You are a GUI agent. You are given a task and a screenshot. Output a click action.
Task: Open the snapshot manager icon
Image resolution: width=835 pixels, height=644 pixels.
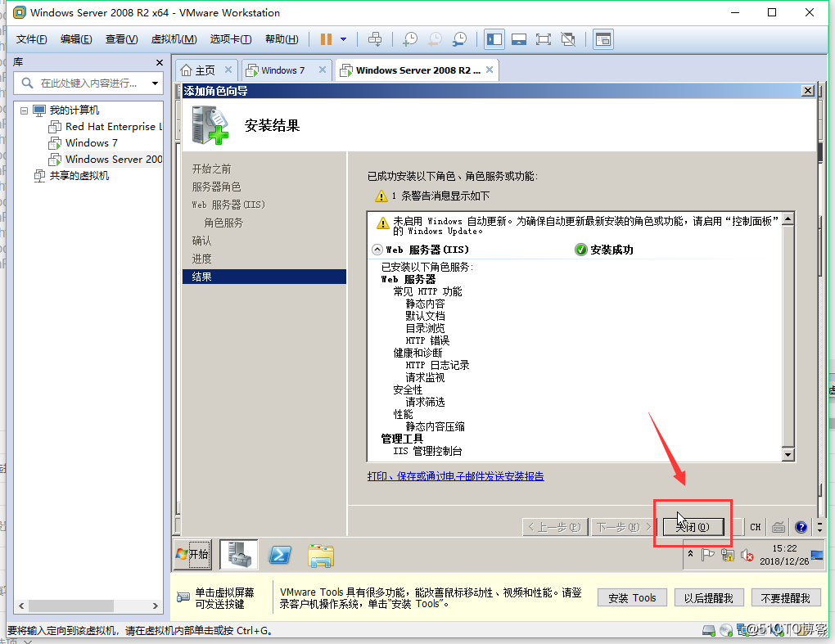[459, 38]
